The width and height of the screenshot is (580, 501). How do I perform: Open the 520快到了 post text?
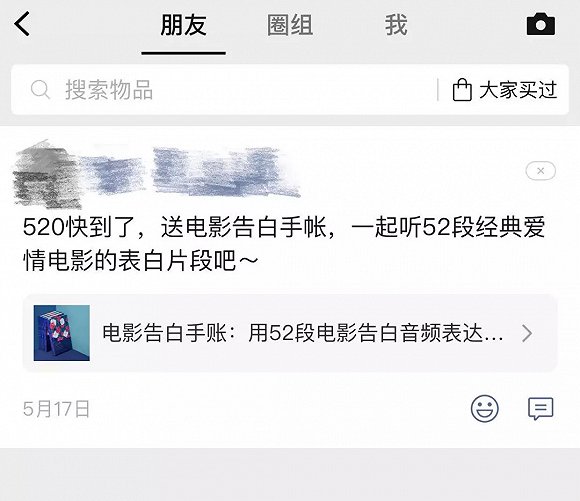click(x=284, y=244)
